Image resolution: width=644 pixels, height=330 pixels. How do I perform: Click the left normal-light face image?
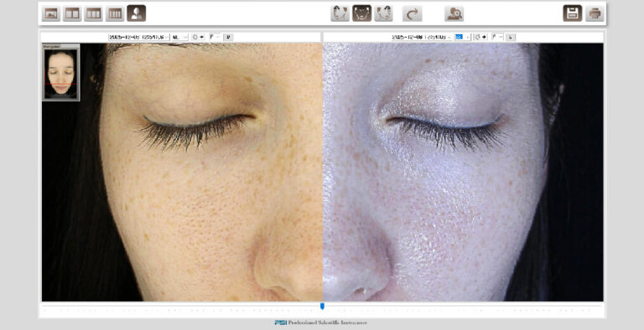pos(182,173)
